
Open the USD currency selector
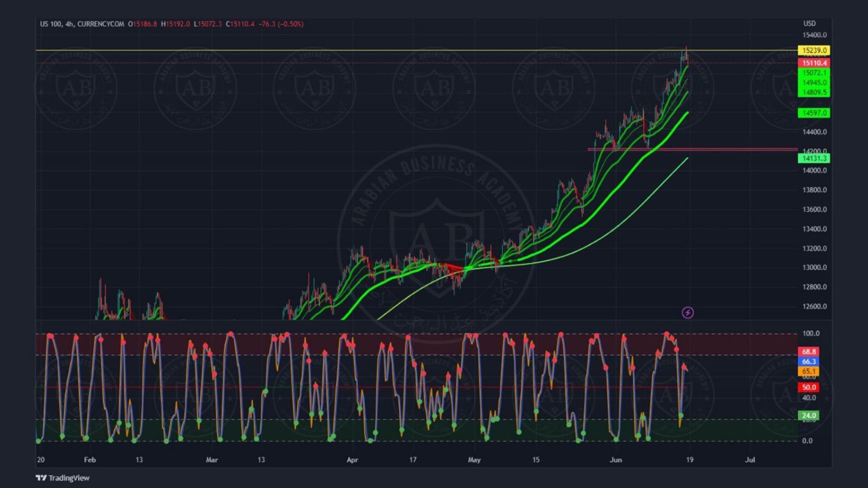(809, 24)
